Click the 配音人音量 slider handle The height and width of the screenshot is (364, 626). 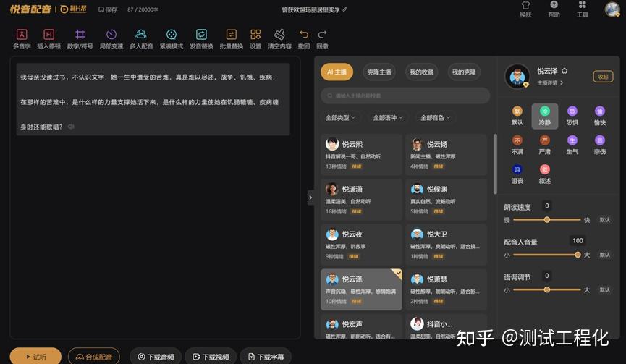pyautogui.click(x=578, y=255)
